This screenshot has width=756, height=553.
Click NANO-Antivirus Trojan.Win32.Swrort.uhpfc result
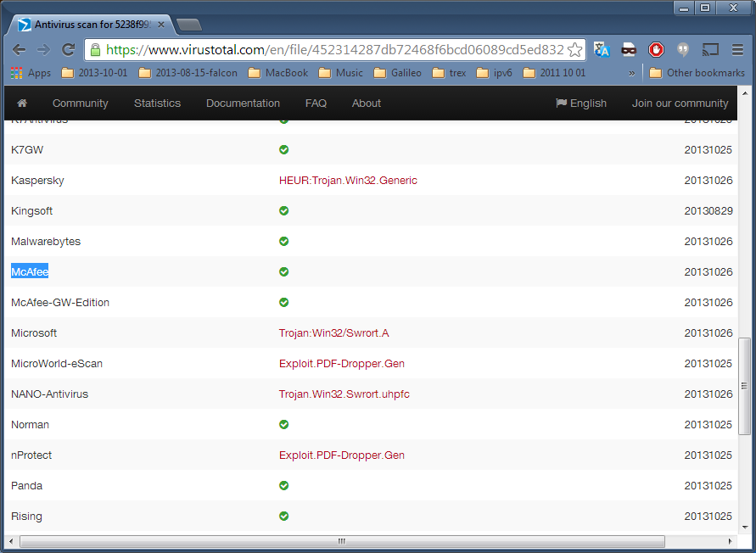pyautogui.click(x=344, y=394)
